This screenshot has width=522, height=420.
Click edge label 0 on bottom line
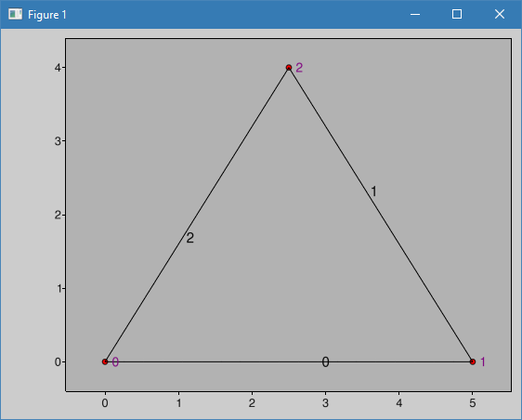[326, 362]
